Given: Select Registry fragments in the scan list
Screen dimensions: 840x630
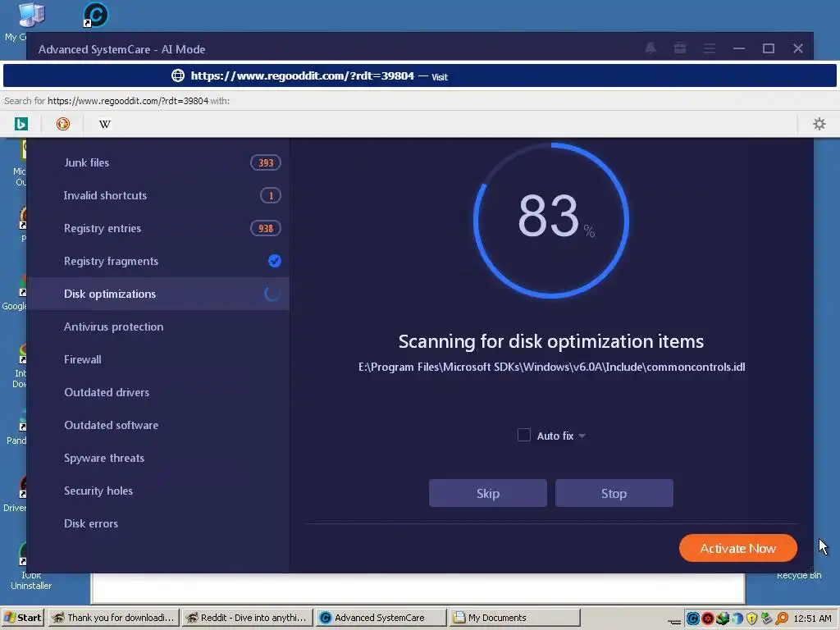Looking at the screenshot, I should [x=158, y=261].
